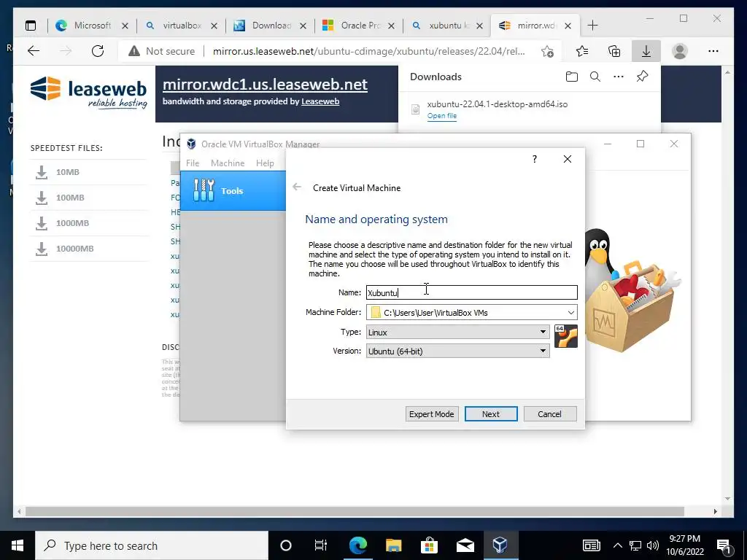This screenshot has height=560, width=747.
Task: Open Edge tab actions menu icon
Action: pyautogui.click(x=31, y=26)
